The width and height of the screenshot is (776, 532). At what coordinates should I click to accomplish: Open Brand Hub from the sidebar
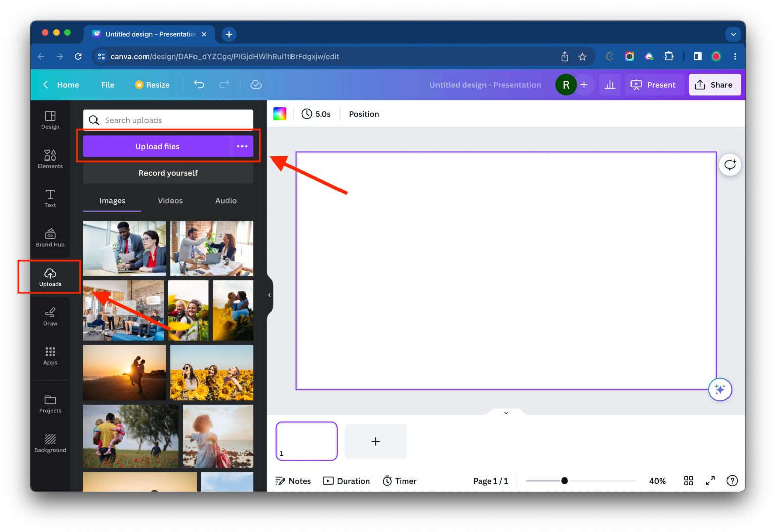pyautogui.click(x=50, y=237)
